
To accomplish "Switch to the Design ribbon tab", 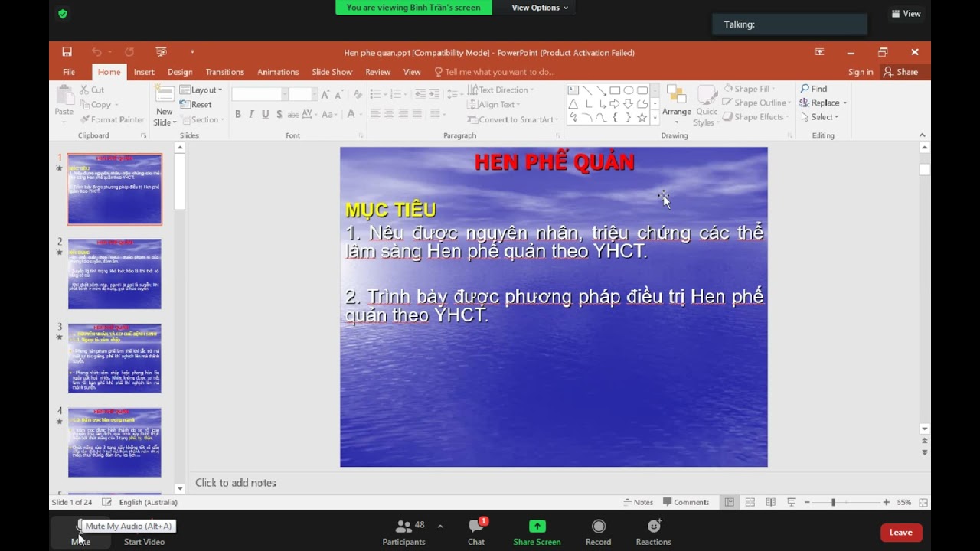I will pyautogui.click(x=180, y=72).
